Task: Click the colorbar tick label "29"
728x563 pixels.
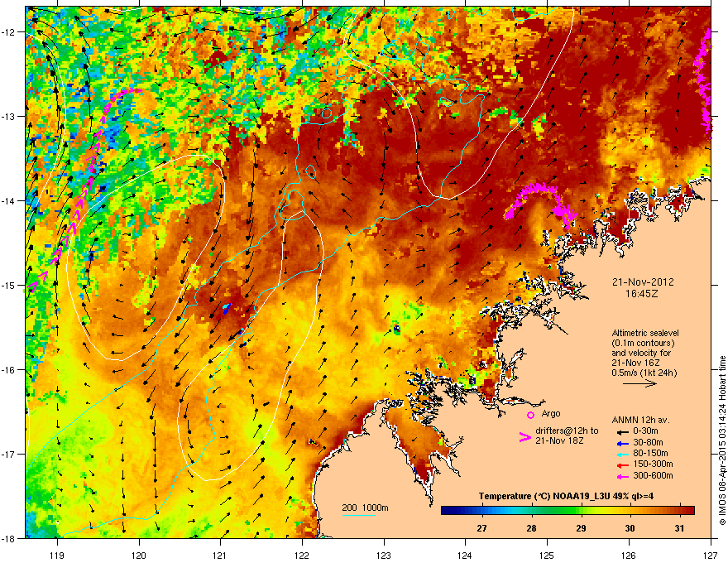Action: click(581, 528)
